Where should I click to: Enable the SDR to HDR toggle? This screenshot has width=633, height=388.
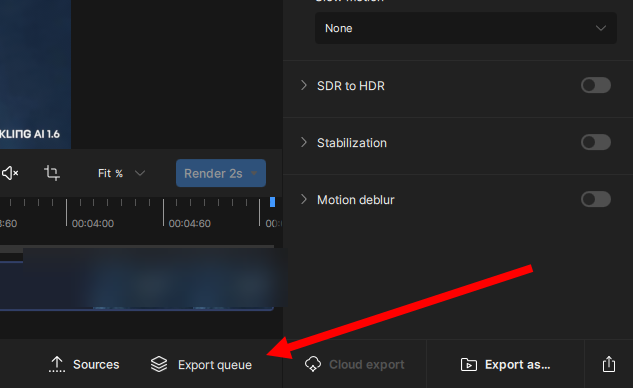pyautogui.click(x=595, y=85)
